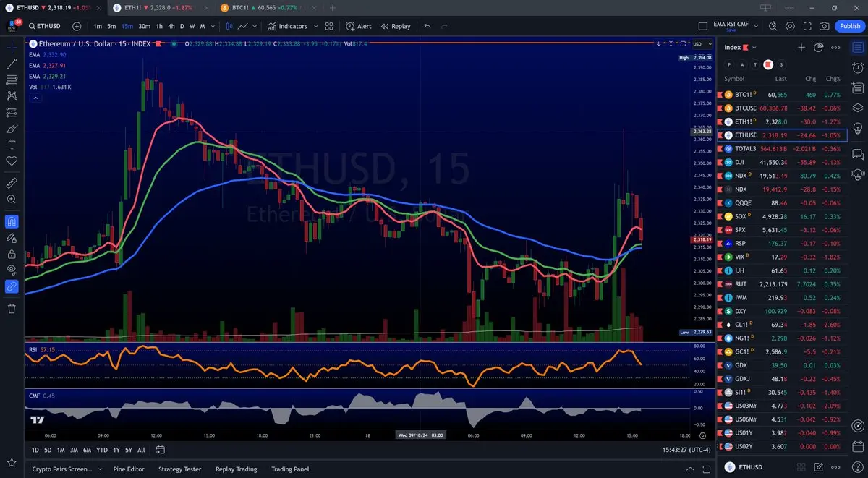The image size is (868, 478).
Task: Take a chart snapshot with camera
Action: coord(825,26)
